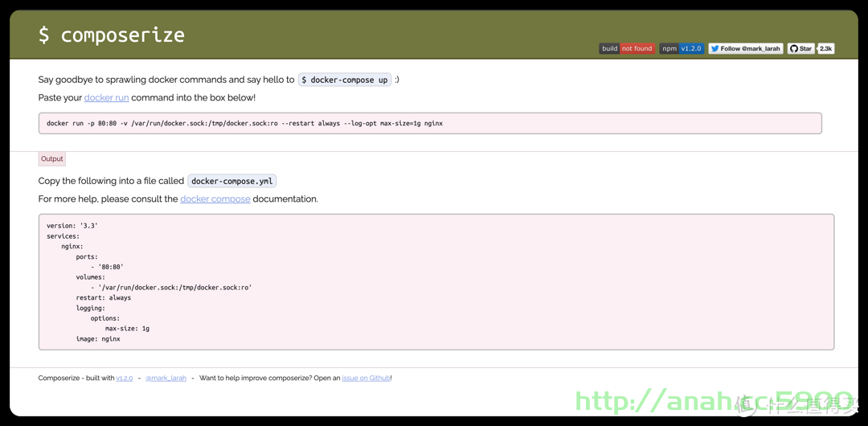Viewport: 868px width, 426px height.
Task: Click the GitHub Star button
Action: [x=801, y=49]
